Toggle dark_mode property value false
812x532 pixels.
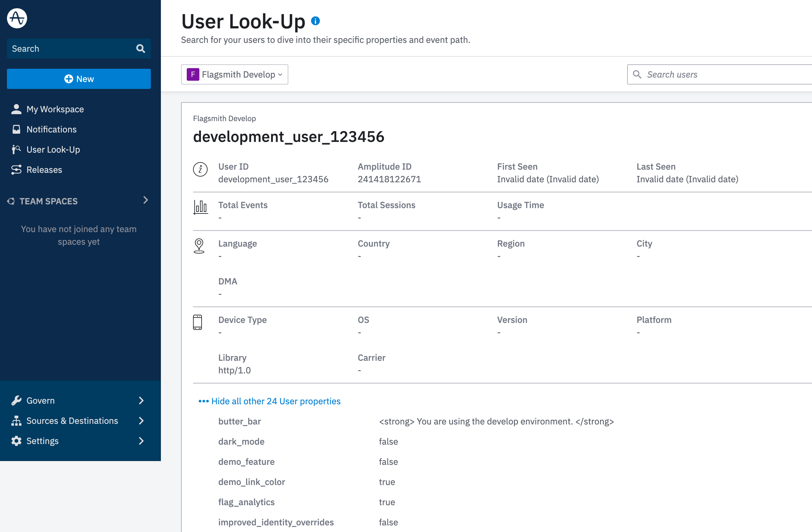(x=388, y=442)
